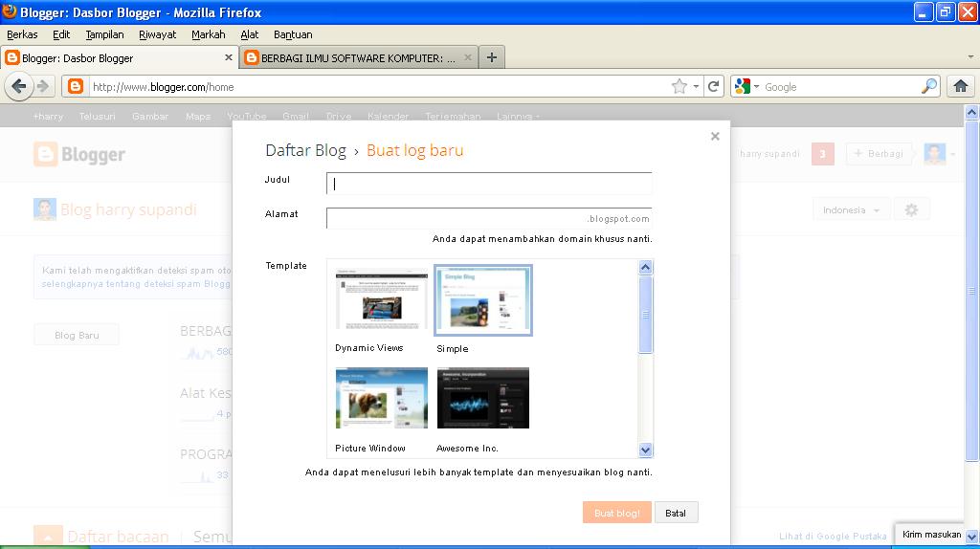The image size is (980, 549).
Task: Open the Markah menu
Action: pos(208,34)
